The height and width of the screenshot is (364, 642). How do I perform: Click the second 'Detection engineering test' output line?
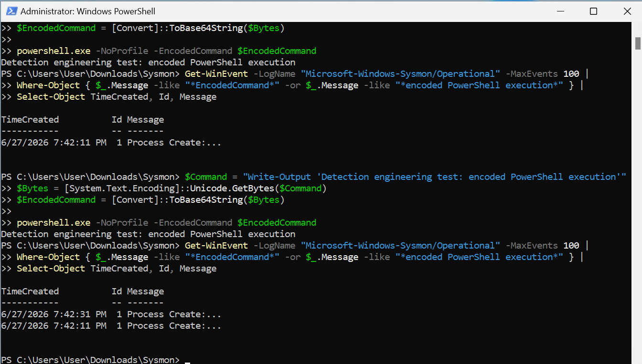click(148, 234)
